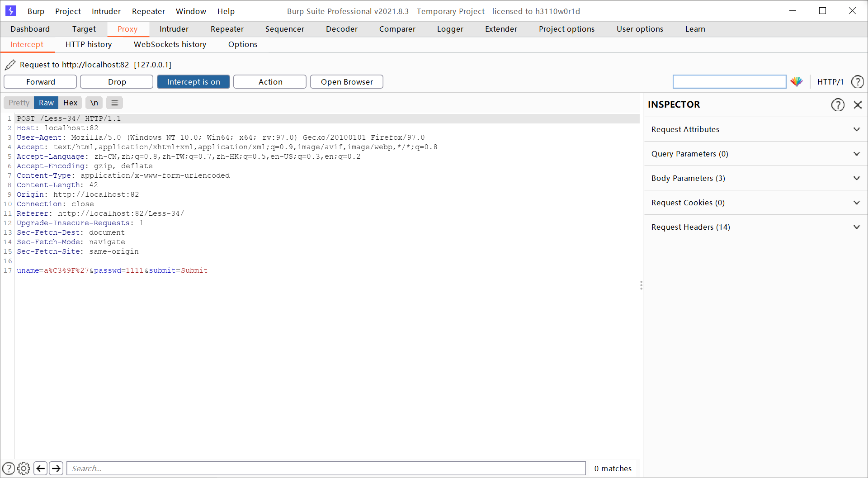Switch editor to Hex view
Image resolution: width=868 pixels, height=478 pixels.
click(x=70, y=103)
